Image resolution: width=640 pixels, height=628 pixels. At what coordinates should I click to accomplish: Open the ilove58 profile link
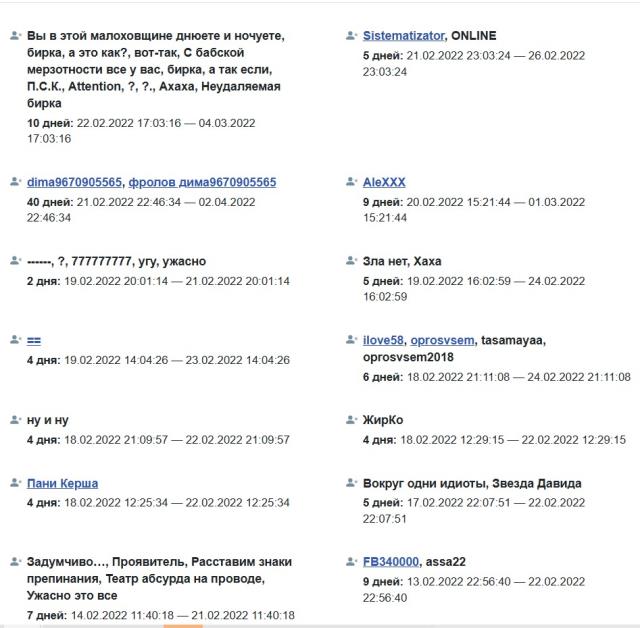[383, 341]
